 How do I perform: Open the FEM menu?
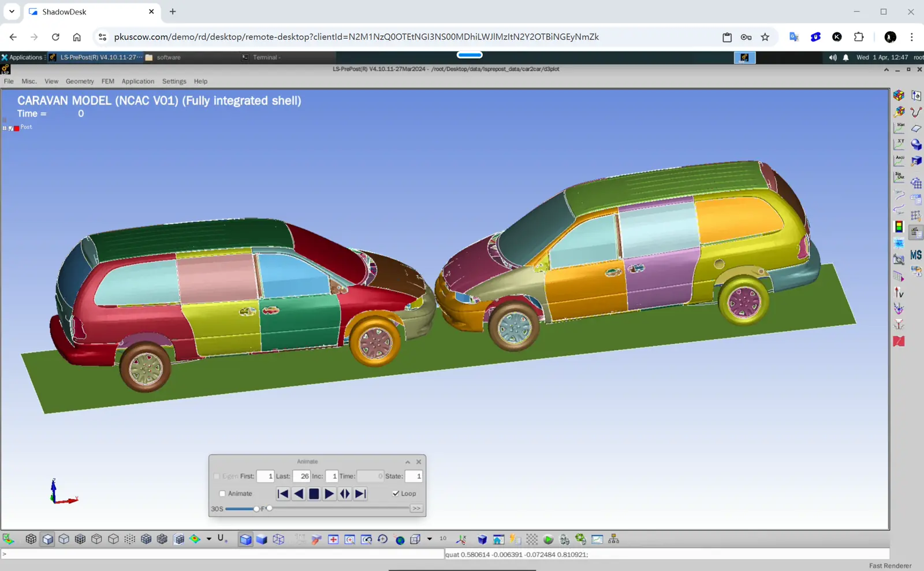tap(108, 81)
